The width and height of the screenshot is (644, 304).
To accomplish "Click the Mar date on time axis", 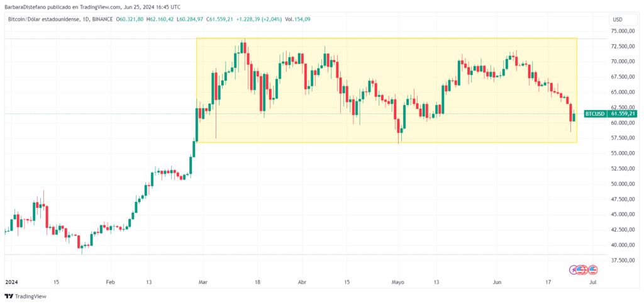I will 202,283.
